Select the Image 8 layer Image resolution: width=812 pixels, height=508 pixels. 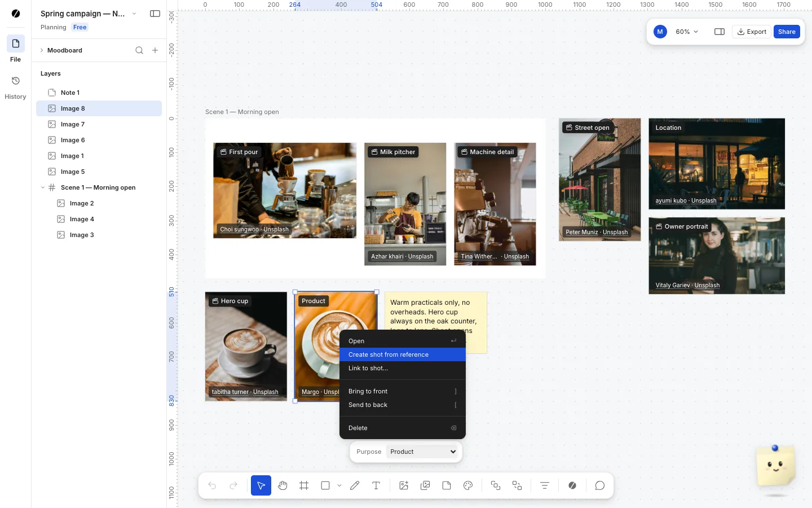[99, 108]
